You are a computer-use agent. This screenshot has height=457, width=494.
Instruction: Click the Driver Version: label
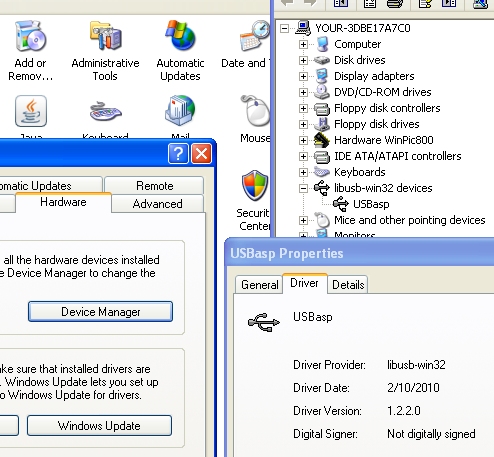[327, 411]
